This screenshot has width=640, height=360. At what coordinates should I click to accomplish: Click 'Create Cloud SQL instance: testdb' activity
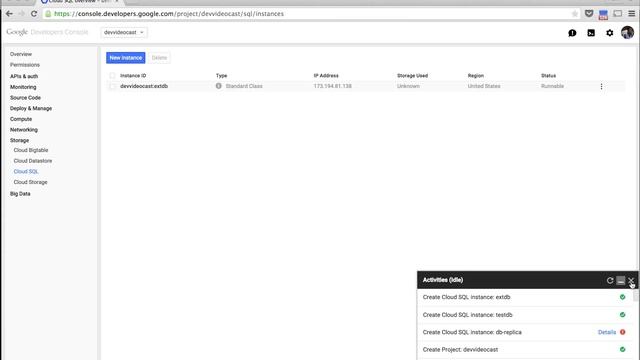point(468,315)
